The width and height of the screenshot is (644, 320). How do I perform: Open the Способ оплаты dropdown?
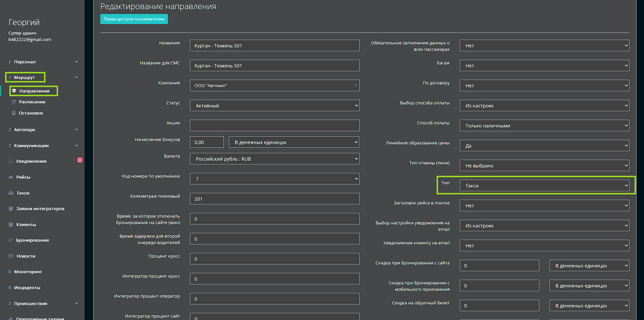544,126
